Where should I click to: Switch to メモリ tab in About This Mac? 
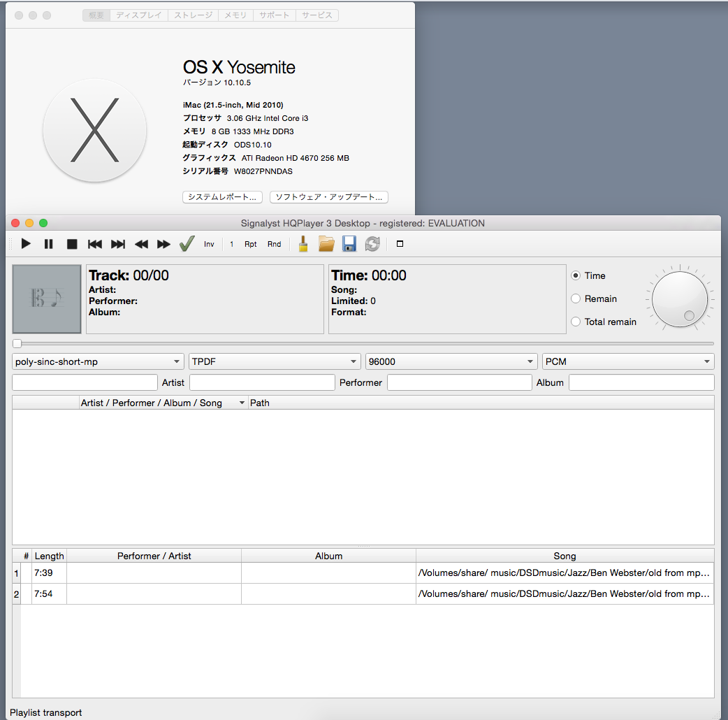235,15
